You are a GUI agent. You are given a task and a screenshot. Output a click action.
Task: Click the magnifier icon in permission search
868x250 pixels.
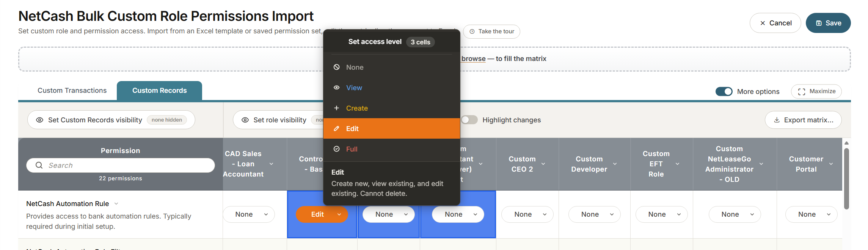tap(39, 165)
